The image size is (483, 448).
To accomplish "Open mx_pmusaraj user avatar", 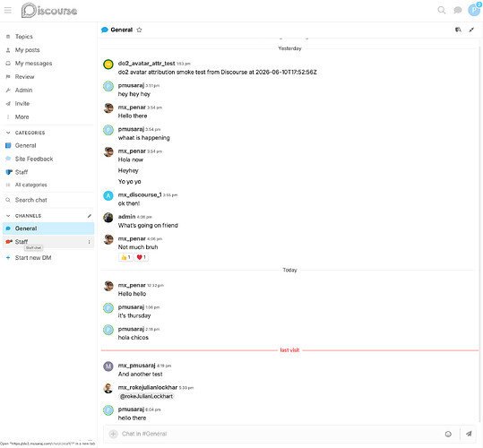I will (x=108, y=366).
